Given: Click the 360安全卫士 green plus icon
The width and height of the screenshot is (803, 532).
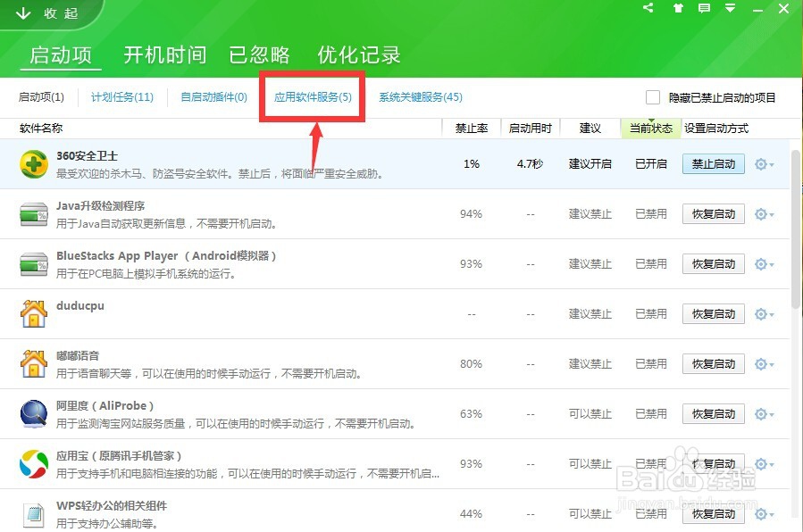Looking at the screenshot, I should pos(34,164).
